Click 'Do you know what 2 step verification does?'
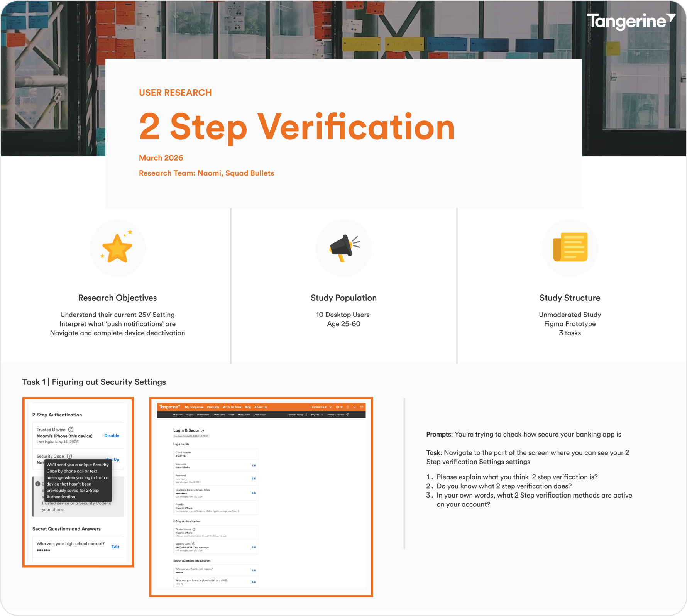 (x=504, y=486)
